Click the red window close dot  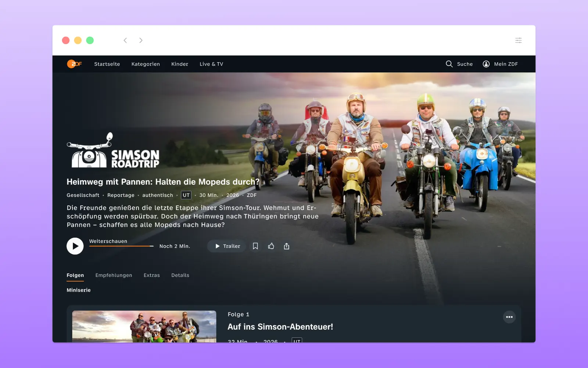coord(66,40)
